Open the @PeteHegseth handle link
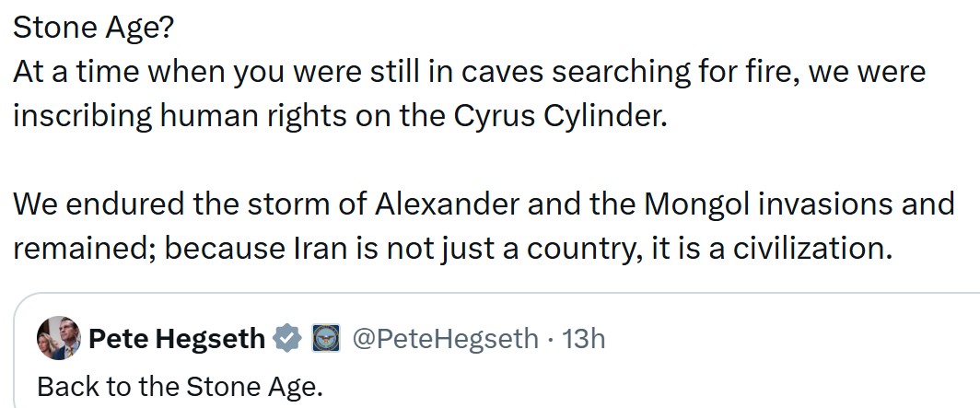The width and height of the screenshot is (980, 408). (x=445, y=339)
